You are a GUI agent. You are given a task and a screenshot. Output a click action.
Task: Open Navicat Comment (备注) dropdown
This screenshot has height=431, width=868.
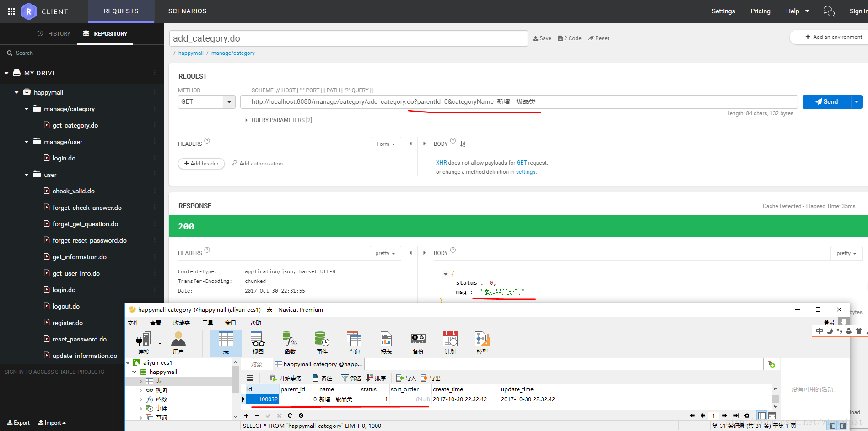click(x=325, y=378)
